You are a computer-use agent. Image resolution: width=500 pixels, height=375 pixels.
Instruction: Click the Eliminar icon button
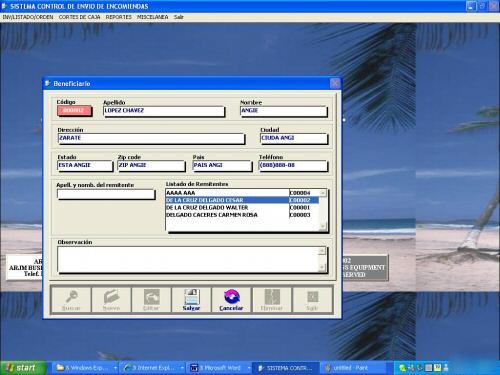coord(272,300)
